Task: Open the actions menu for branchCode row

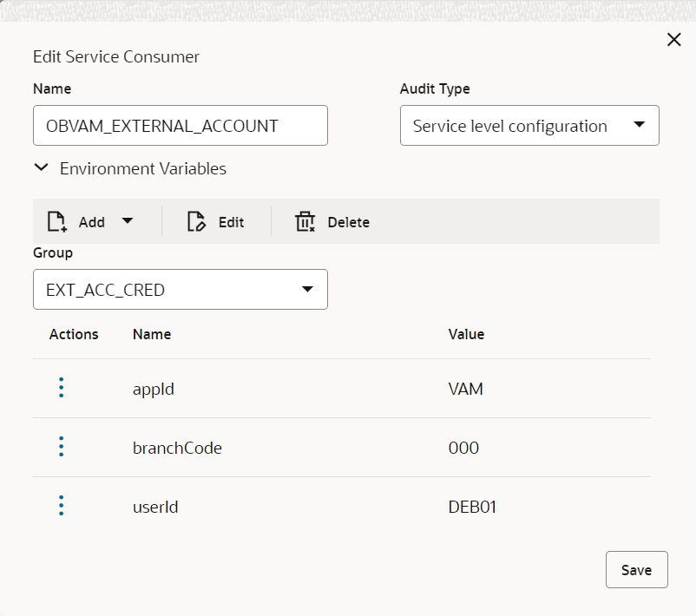Action: coord(61,447)
